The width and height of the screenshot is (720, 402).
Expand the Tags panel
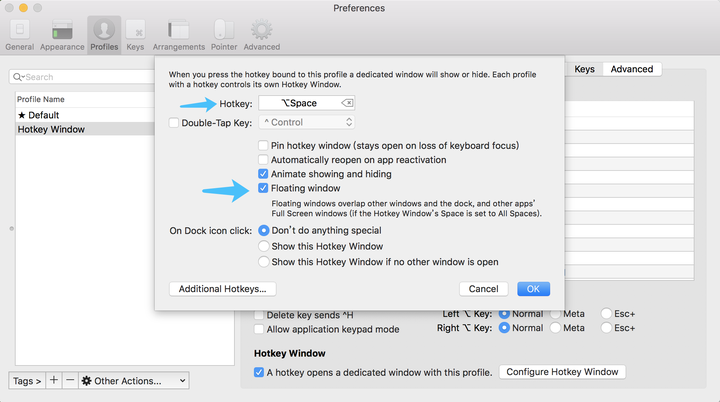pyautogui.click(x=27, y=381)
